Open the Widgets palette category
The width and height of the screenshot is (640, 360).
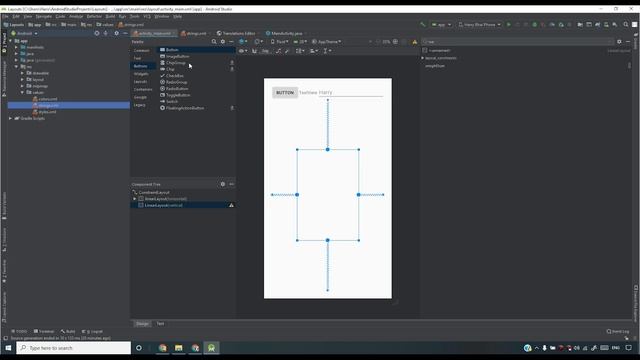[x=141, y=74]
